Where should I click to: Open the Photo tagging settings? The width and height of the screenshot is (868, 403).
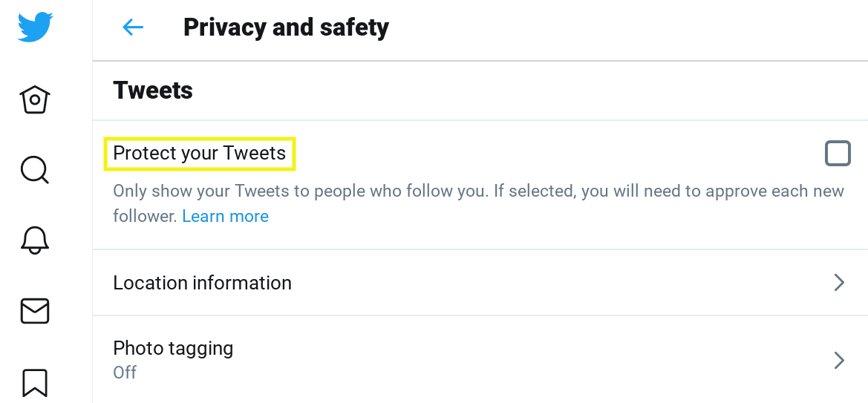173,349
